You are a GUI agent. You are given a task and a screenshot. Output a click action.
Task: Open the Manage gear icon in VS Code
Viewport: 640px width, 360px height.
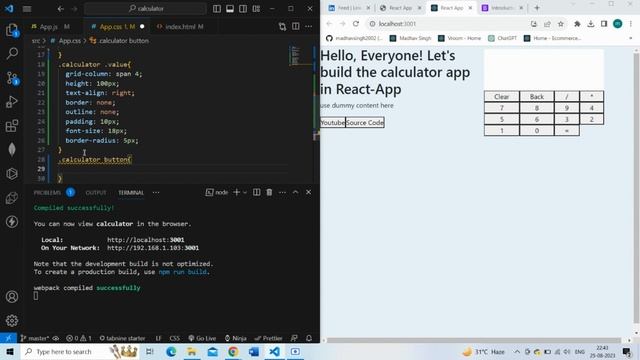click(x=12, y=321)
